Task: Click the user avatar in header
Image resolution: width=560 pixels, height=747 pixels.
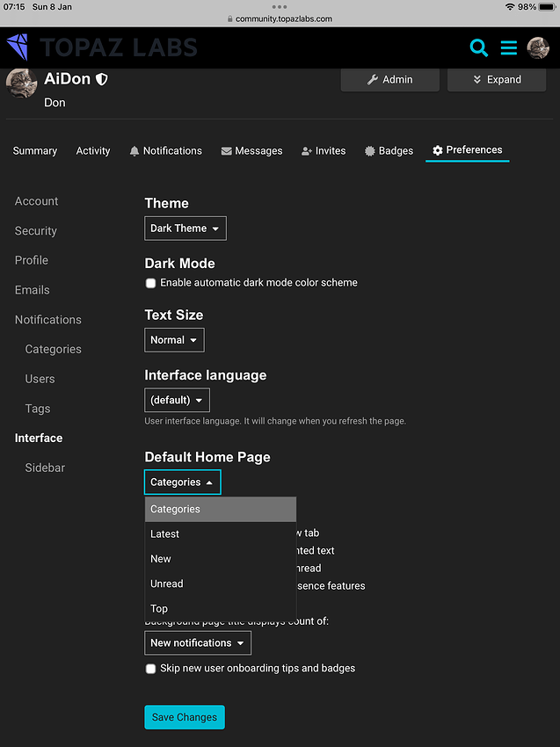Action: click(538, 47)
